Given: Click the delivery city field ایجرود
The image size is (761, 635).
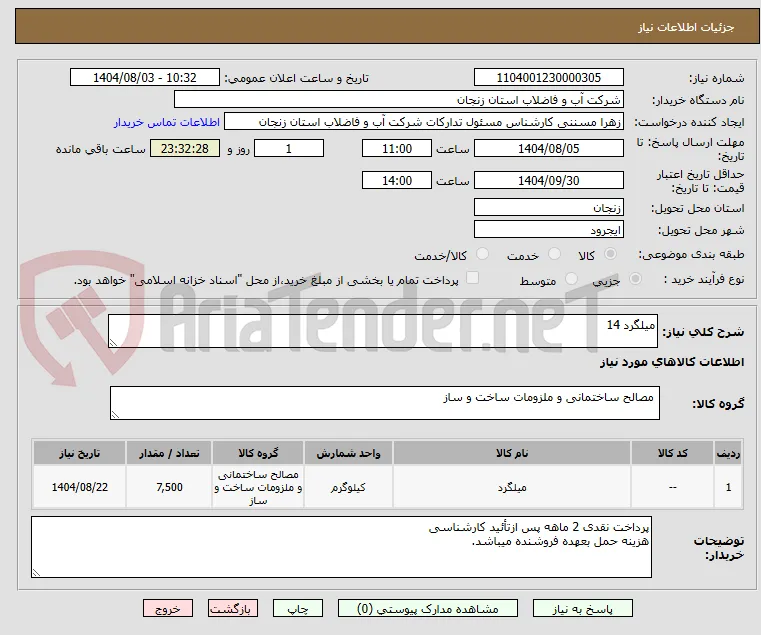Looking at the screenshot, I should (548, 230).
